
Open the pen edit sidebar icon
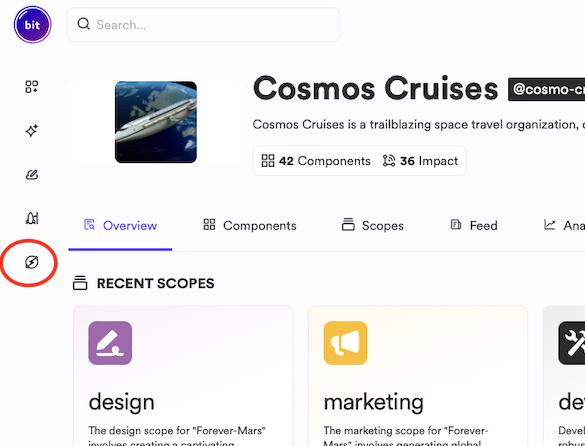click(x=32, y=174)
